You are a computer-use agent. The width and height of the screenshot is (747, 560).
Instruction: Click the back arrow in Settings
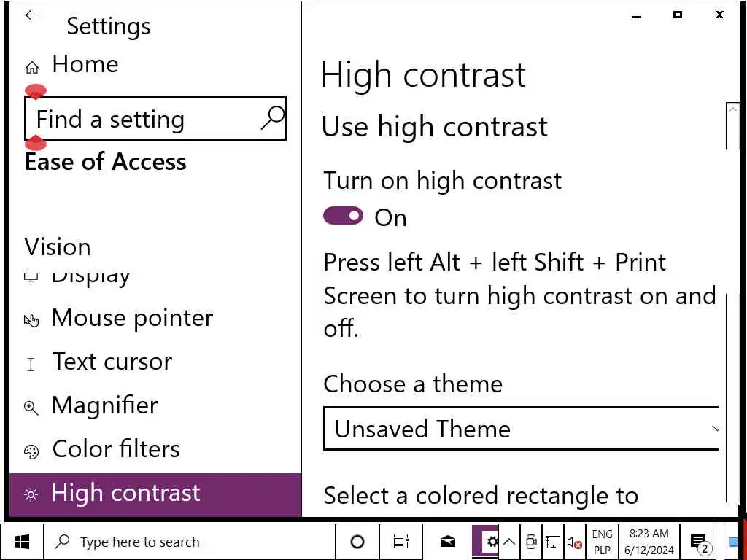click(x=31, y=15)
